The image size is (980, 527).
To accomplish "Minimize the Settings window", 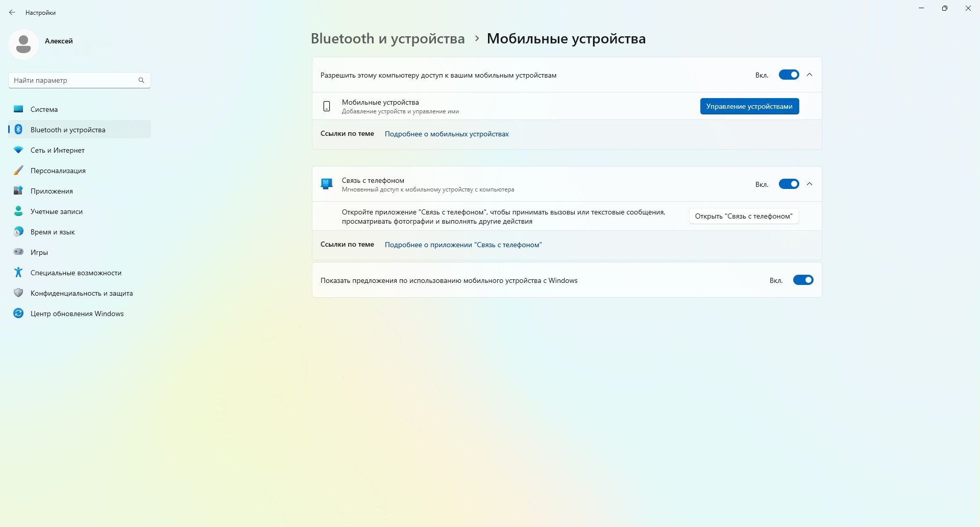I will [921, 8].
